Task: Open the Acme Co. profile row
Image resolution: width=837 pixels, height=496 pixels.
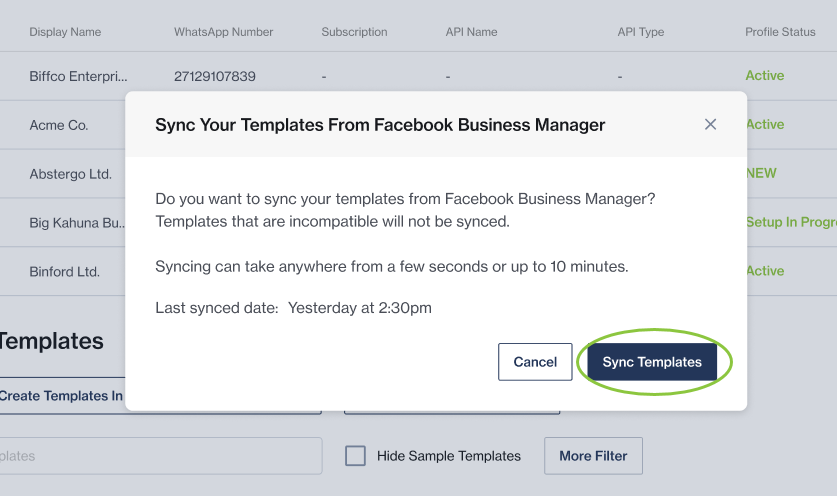Action: pyautogui.click(x=59, y=125)
